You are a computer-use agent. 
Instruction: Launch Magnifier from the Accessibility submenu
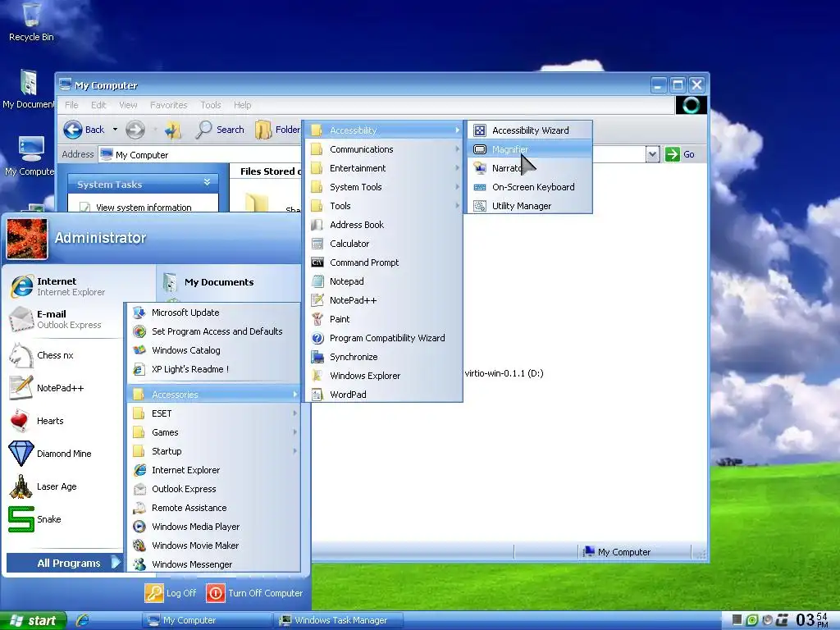529,149
